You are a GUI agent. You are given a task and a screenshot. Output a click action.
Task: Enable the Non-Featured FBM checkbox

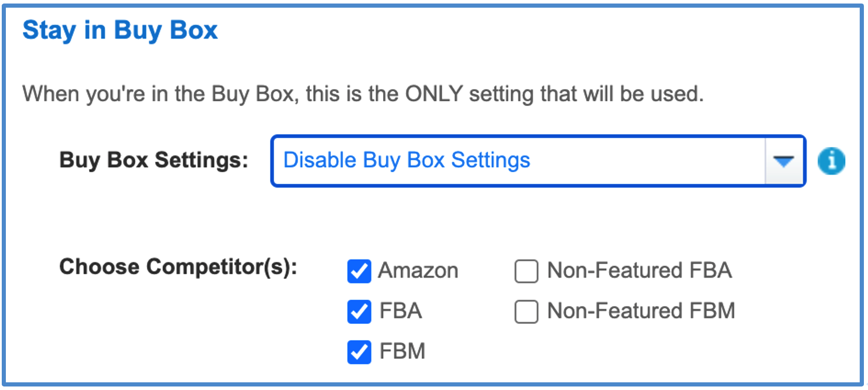pyautogui.click(x=526, y=312)
